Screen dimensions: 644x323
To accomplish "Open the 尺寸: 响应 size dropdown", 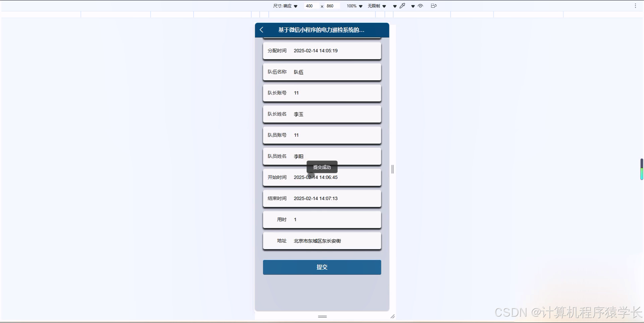I will pos(285,6).
